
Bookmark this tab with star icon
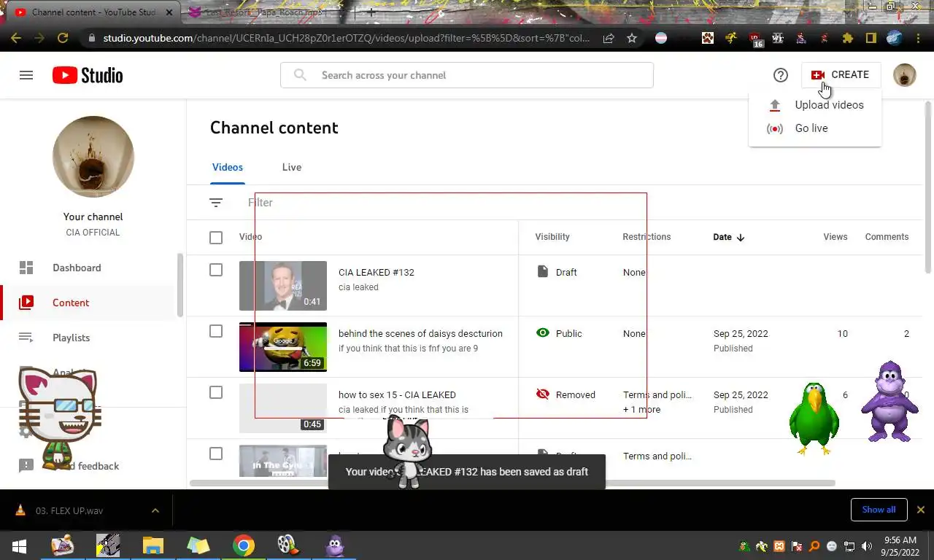coord(632,38)
